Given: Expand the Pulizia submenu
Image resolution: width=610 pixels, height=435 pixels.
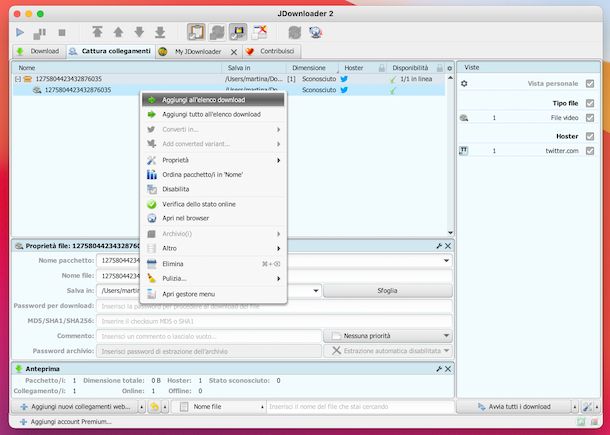Looking at the screenshot, I should pyautogui.click(x=213, y=279).
